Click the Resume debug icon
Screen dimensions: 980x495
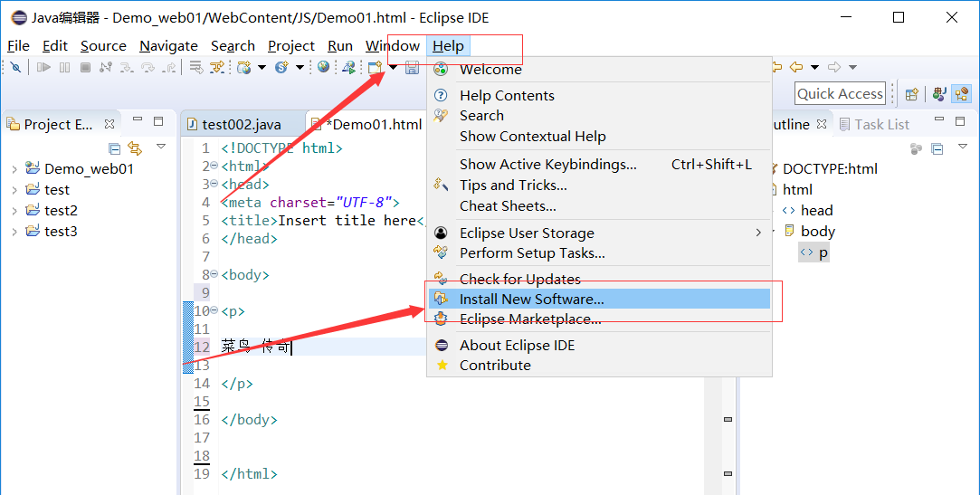point(43,67)
